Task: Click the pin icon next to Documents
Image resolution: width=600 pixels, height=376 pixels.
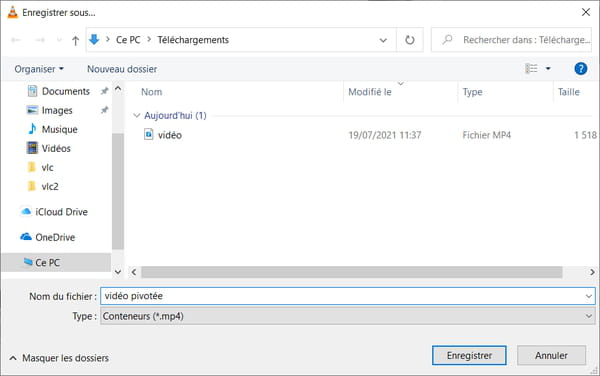Action: pyautogui.click(x=104, y=91)
